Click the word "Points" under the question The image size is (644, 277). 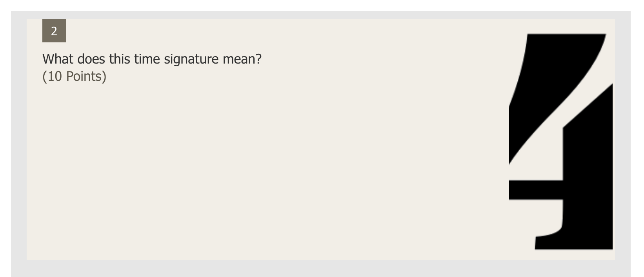pyautogui.click(x=84, y=76)
